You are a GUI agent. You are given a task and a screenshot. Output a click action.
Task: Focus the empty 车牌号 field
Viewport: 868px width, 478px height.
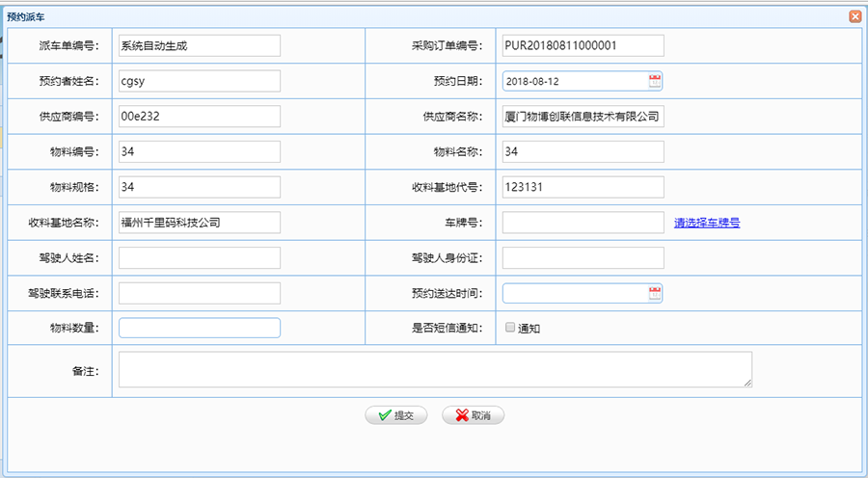point(583,223)
